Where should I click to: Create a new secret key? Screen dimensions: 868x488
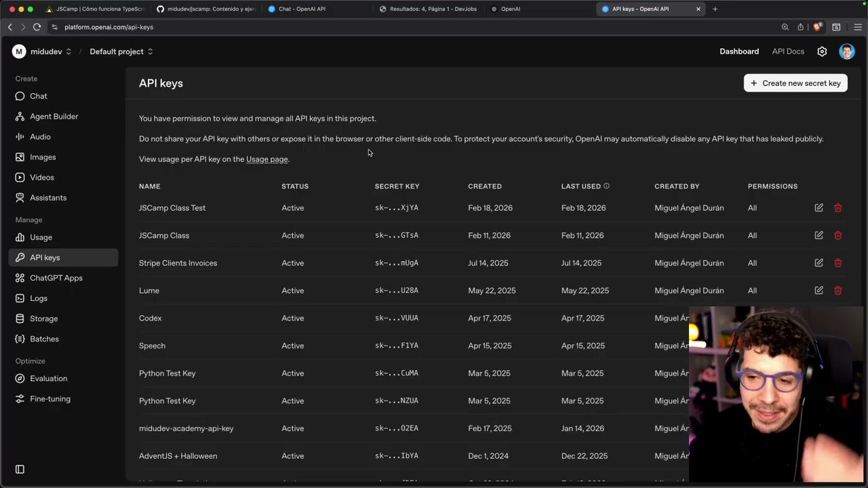point(795,83)
